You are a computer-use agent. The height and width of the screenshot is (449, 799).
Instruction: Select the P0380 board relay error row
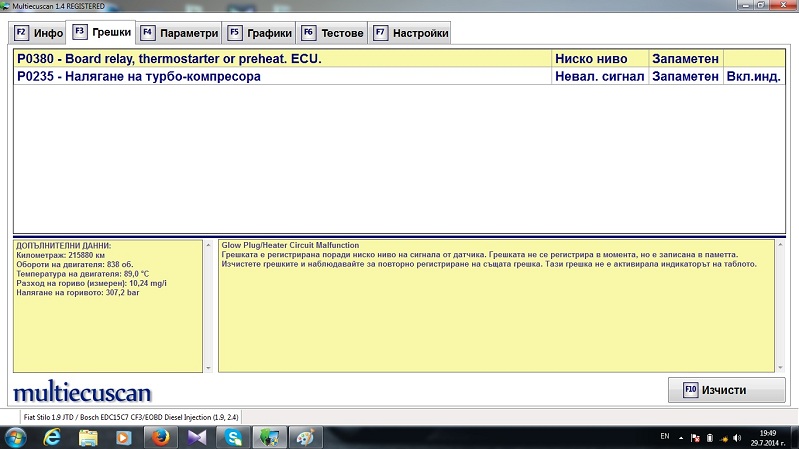pos(280,59)
